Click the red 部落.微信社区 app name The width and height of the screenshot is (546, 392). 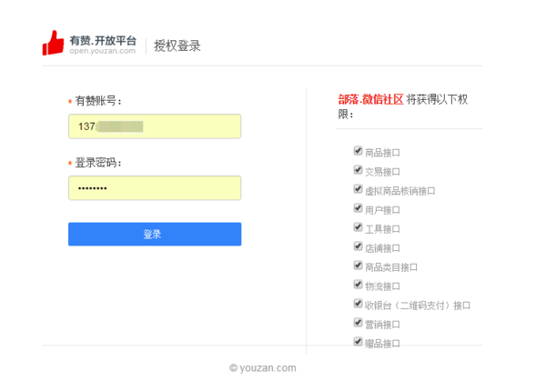pyautogui.click(x=370, y=100)
